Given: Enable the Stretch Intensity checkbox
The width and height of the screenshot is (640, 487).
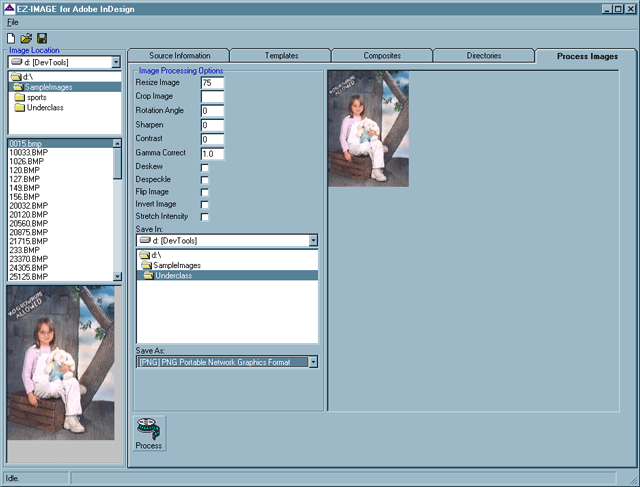Looking at the screenshot, I should (205, 216).
